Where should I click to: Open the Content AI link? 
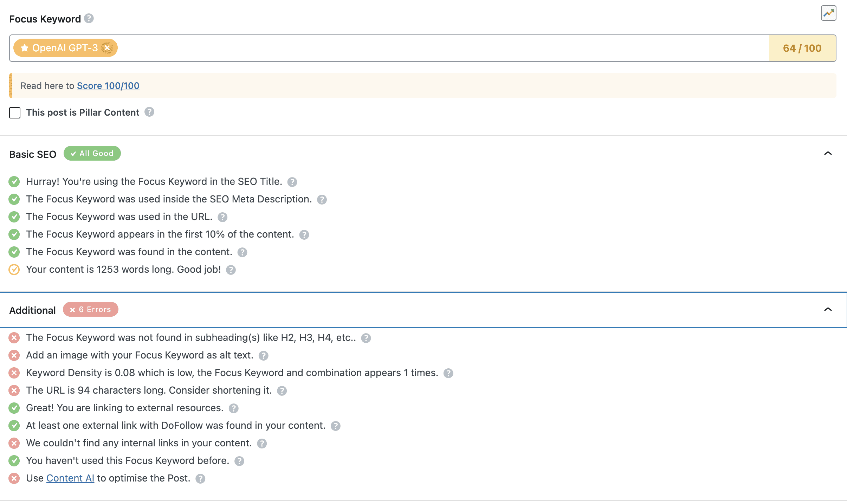pos(70,478)
